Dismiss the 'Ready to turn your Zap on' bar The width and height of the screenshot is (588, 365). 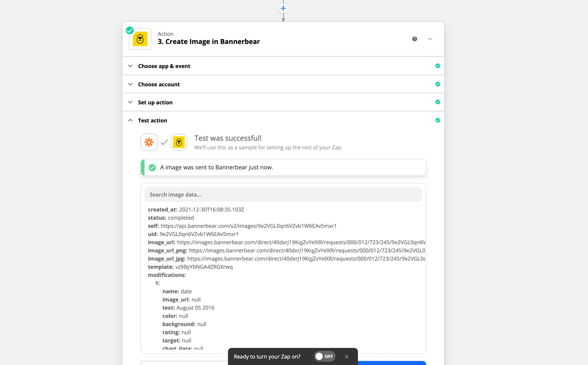click(x=347, y=356)
